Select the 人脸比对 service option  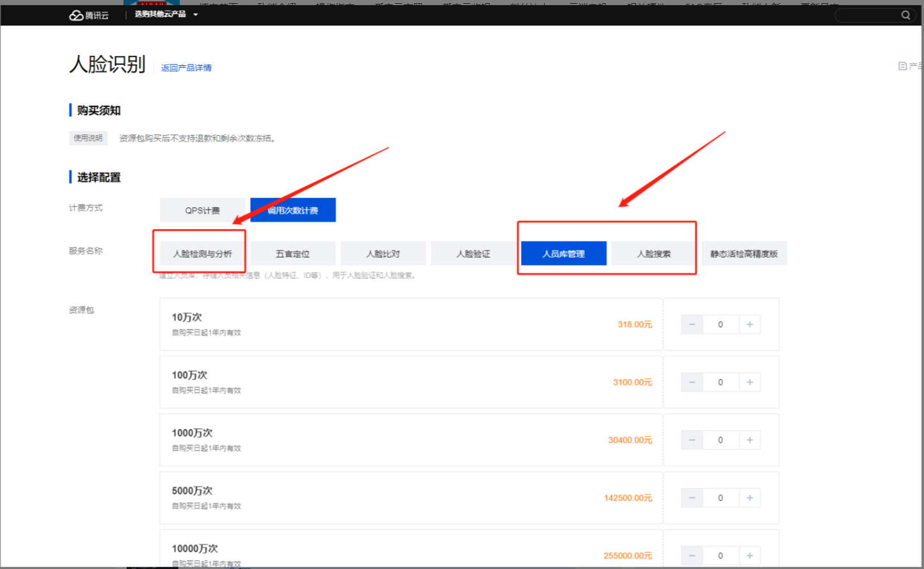(383, 253)
